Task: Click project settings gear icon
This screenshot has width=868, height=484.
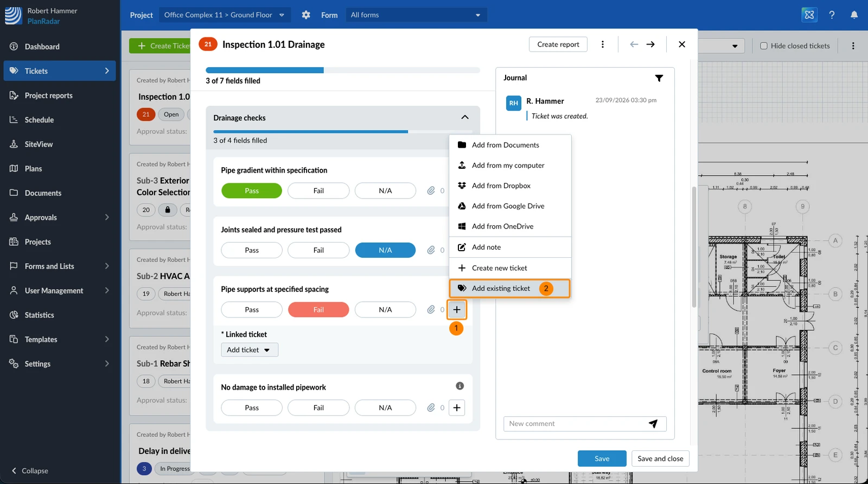Action: coord(306,15)
